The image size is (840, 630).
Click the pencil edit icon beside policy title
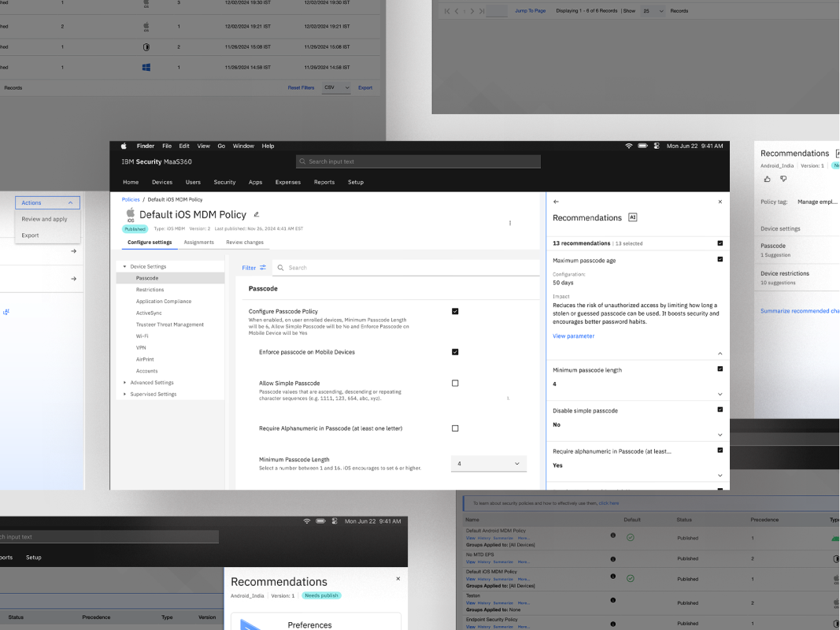tap(257, 214)
